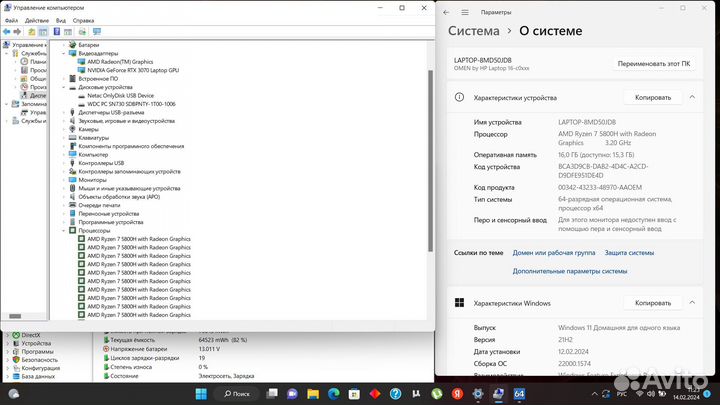
Task: Open the Действие menu
Action: [x=37, y=21]
